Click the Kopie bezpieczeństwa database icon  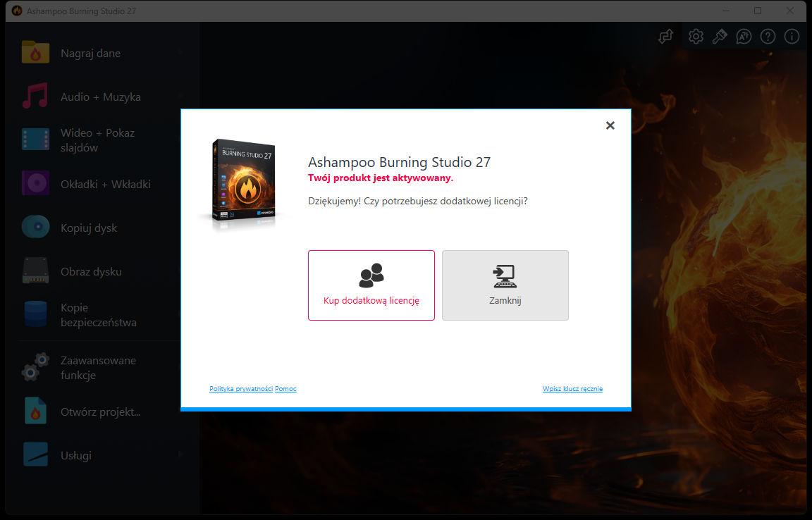(x=35, y=314)
